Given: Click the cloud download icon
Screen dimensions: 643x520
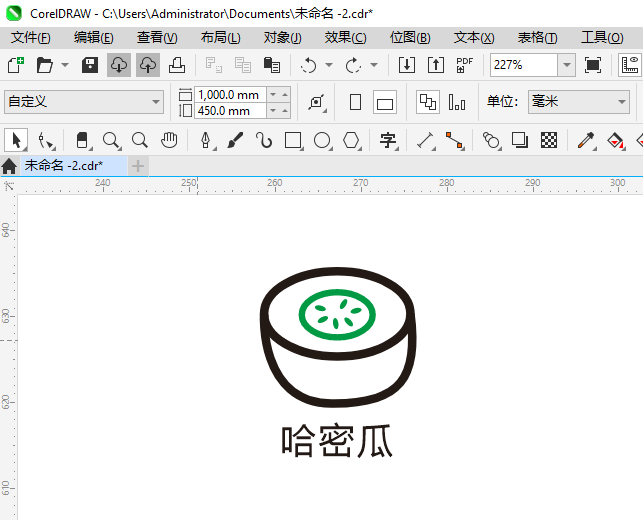Looking at the screenshot, I should click(119, 65).
